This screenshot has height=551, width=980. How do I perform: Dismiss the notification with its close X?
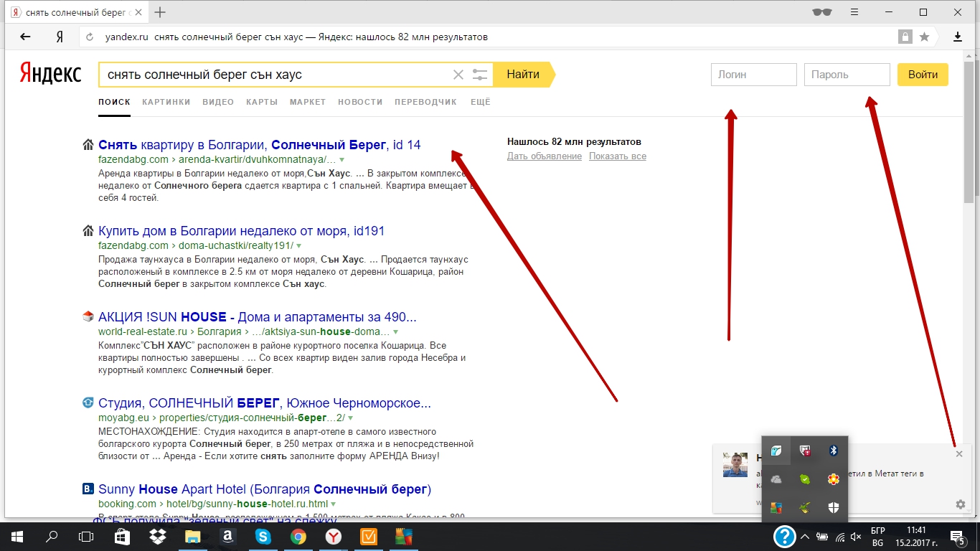coord(959,454)
